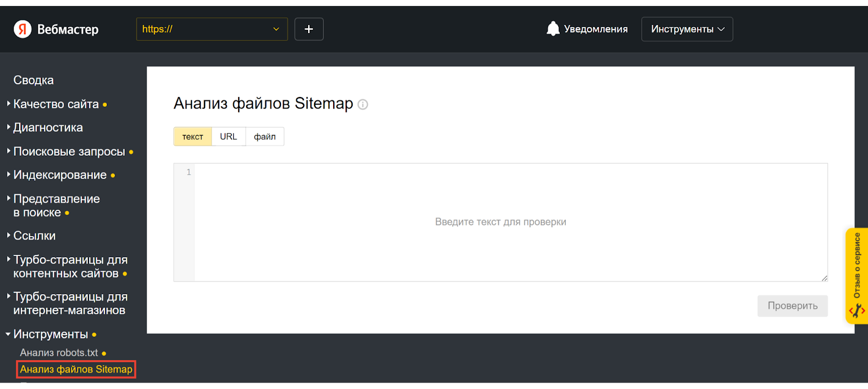Select the текст tab
This screenshot has height=389, width=868.
[x=193, y=137]
